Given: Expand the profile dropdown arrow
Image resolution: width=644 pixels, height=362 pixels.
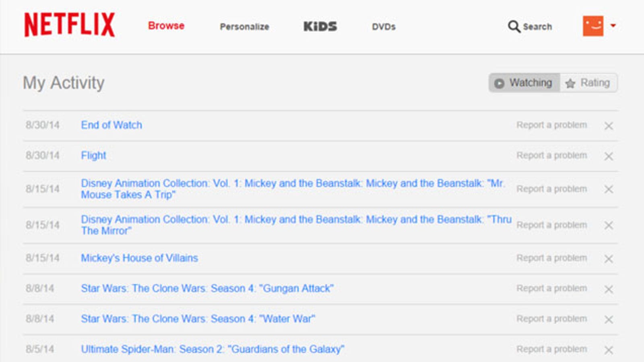Looking at the screenshot, I should (x=613, y=26).
